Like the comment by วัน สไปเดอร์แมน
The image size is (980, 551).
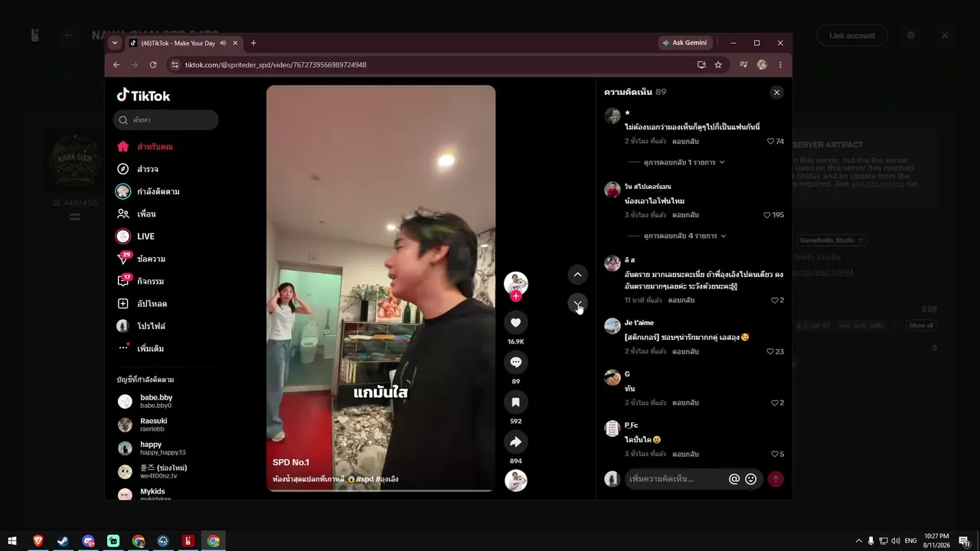[767, 215]
